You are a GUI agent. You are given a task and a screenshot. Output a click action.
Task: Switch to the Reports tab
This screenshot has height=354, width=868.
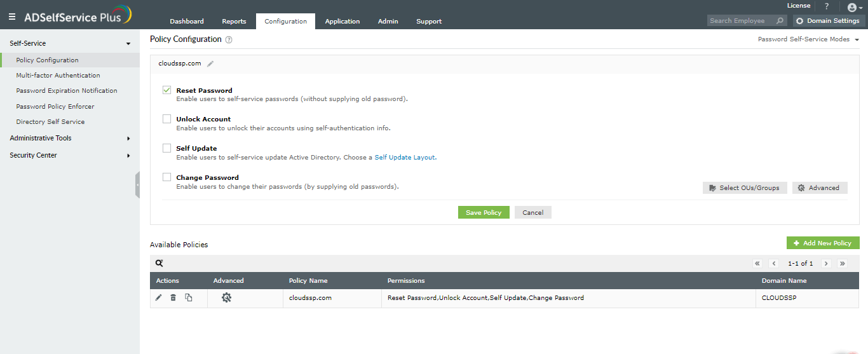point(234,21)
